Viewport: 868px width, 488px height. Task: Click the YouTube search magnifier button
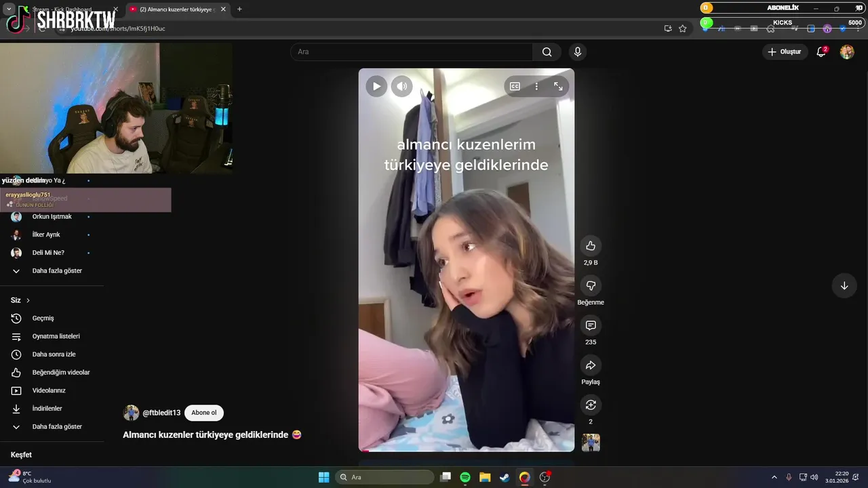coord(547,52)
